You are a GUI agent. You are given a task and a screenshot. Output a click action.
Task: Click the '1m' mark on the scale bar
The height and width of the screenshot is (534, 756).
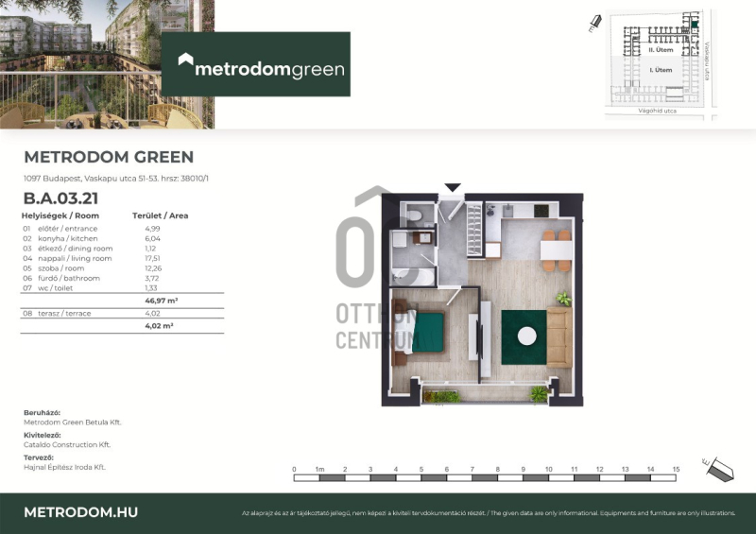coord(319,469)
